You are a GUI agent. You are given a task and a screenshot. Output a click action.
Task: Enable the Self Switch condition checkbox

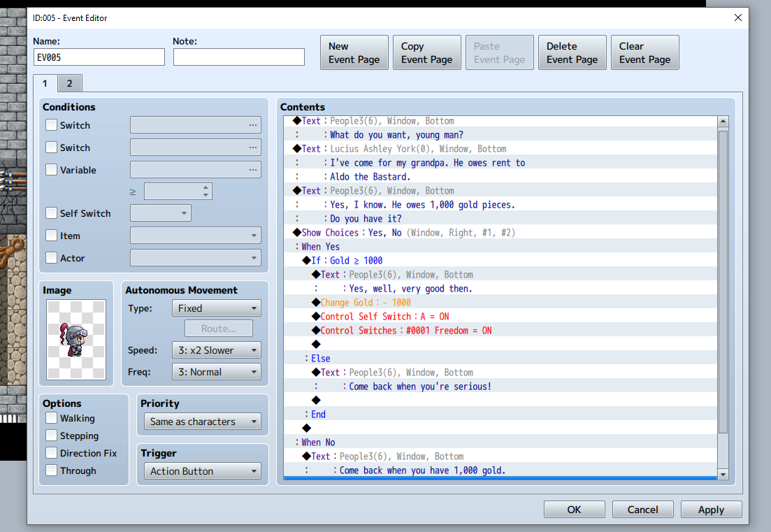[x=52, y=214]
